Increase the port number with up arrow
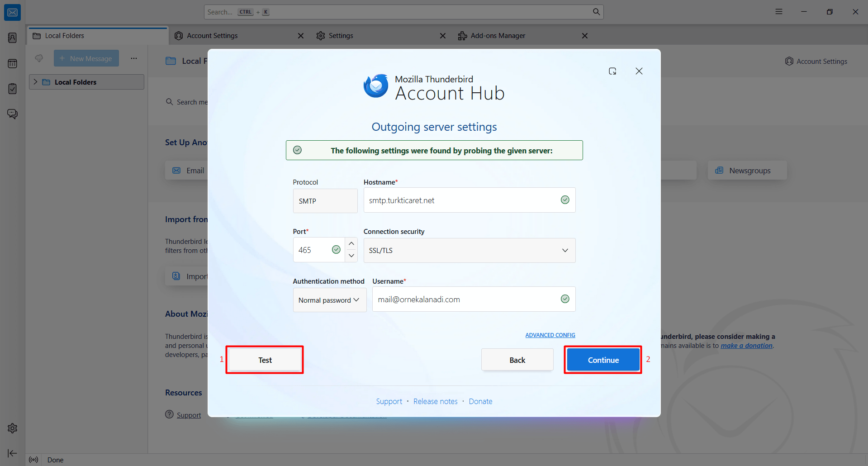 [351, 244]
